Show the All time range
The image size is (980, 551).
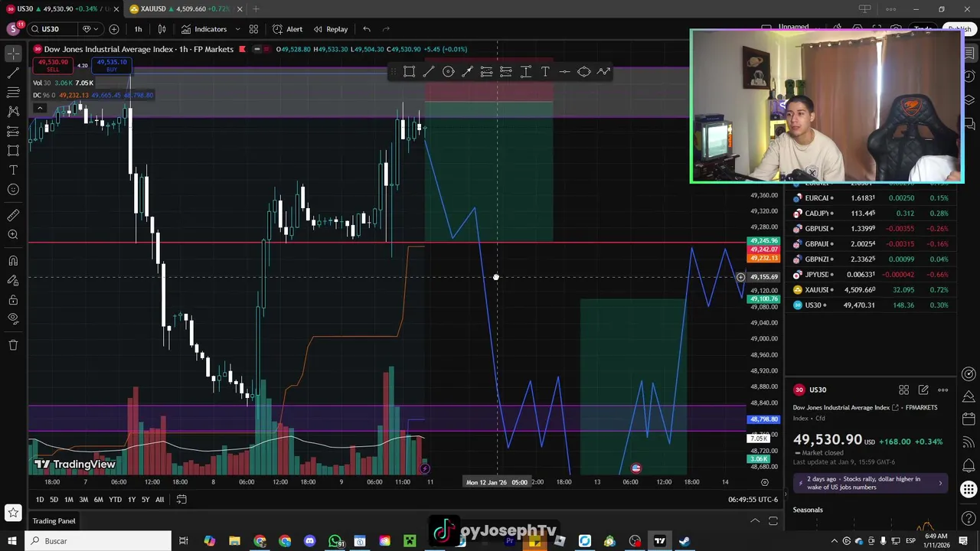tap(159, 500)
